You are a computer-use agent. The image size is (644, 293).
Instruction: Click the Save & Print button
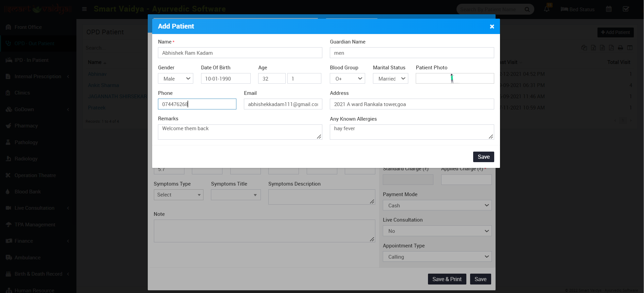tap(447, 279)
